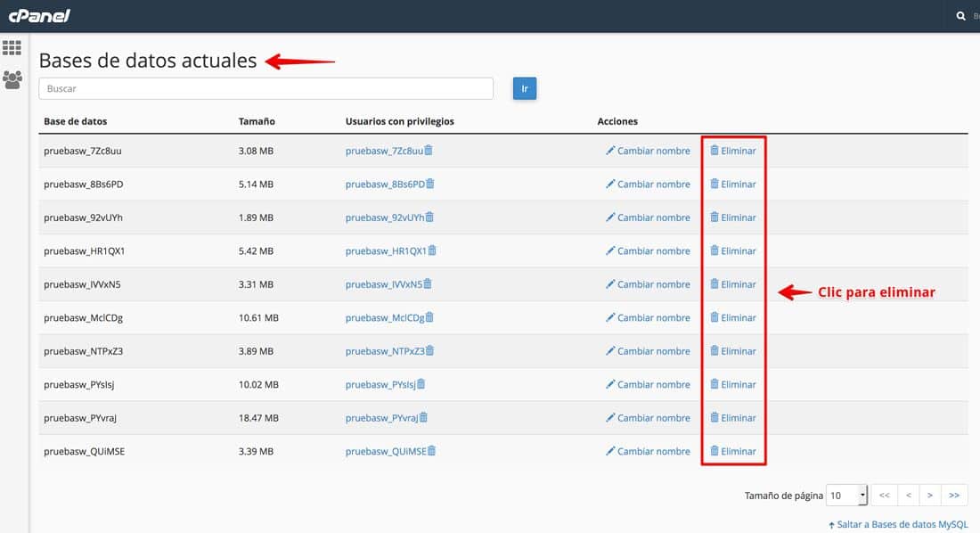The width and height of the screenshot is (980, 533).
Task: Delete database pruebasw_IVVxN5 with Eliminar
Action: (x=733, y=284)
